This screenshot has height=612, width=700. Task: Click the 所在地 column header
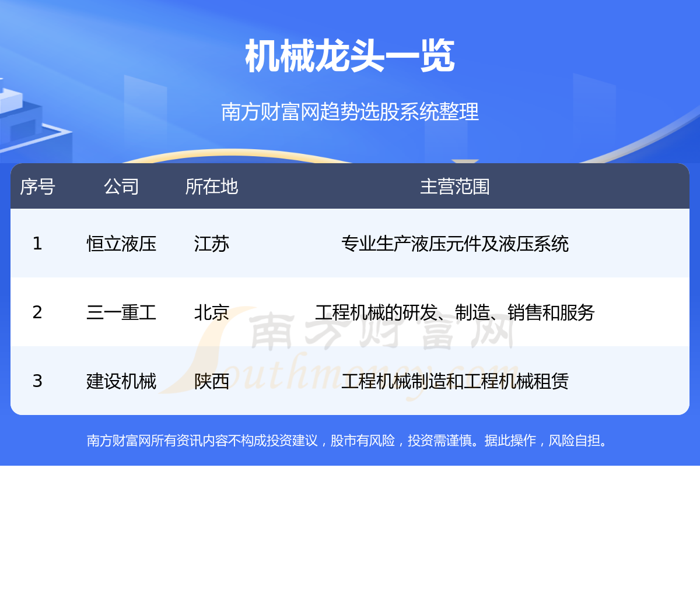point(212,187)
